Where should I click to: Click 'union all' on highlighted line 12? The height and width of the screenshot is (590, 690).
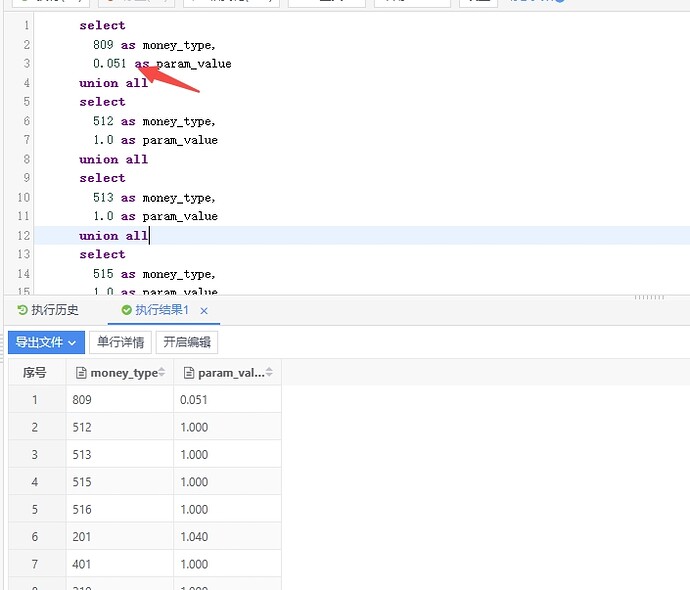coord(114,235)
